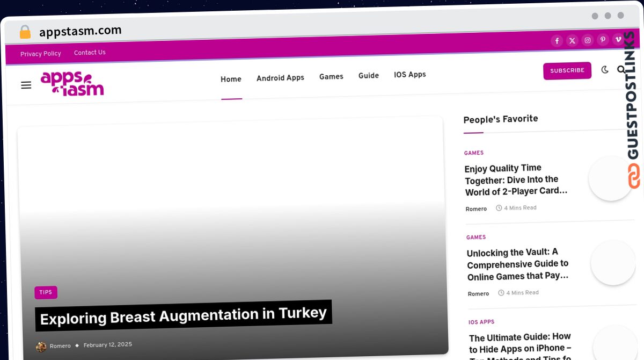Click 4 Mins Read under 2-Player Card article
644x360 pixels.
[516, 208]
